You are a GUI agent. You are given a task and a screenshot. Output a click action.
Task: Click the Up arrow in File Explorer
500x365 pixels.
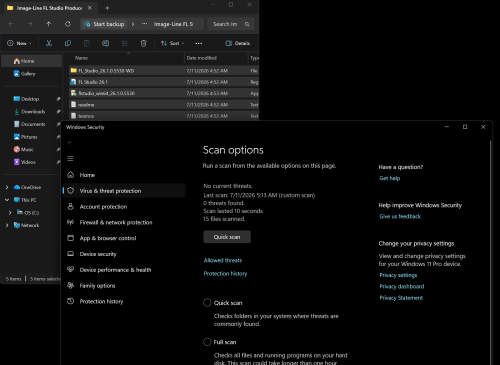[x=49, y=24]
